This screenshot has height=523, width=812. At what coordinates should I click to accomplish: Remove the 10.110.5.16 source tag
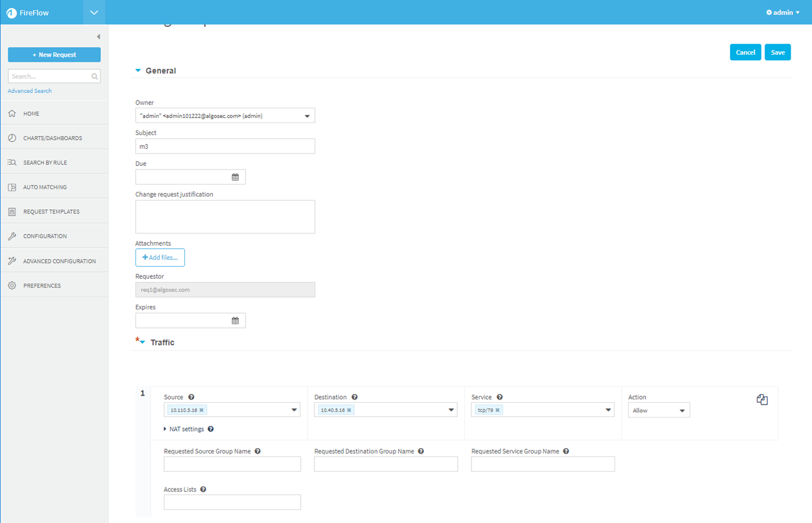pos(202,410)
